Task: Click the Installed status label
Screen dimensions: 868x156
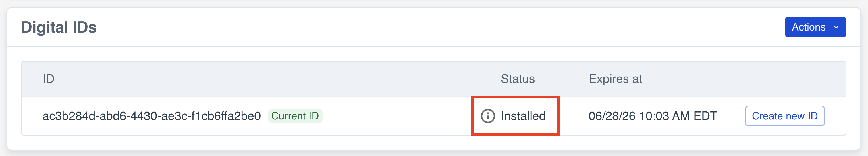Action: (x=523, y=116)
